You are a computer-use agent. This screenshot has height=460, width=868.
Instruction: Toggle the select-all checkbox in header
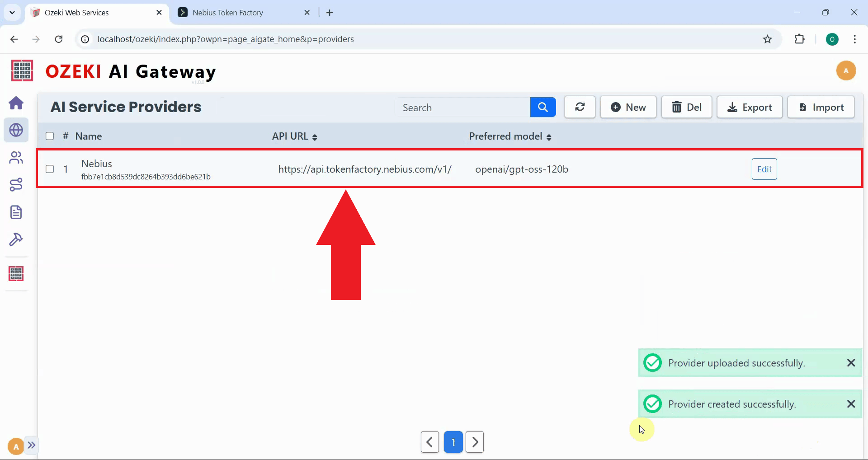pos(50,136)
